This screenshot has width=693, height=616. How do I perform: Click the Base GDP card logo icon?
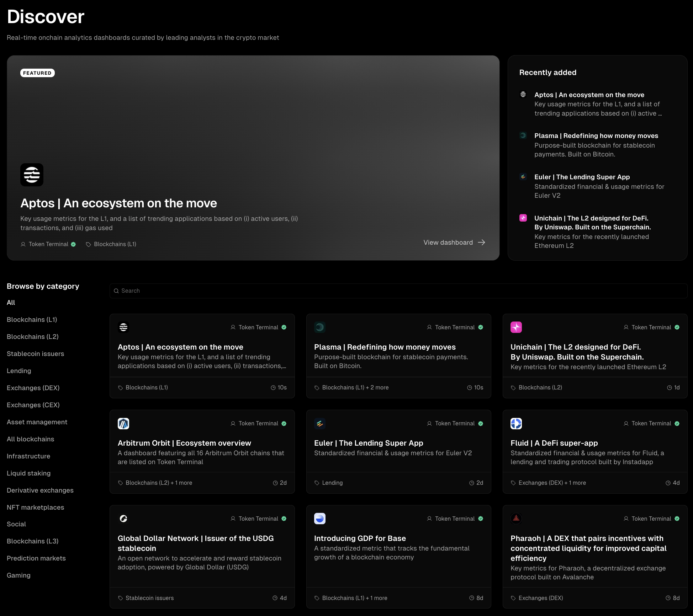tap(320, 519)
